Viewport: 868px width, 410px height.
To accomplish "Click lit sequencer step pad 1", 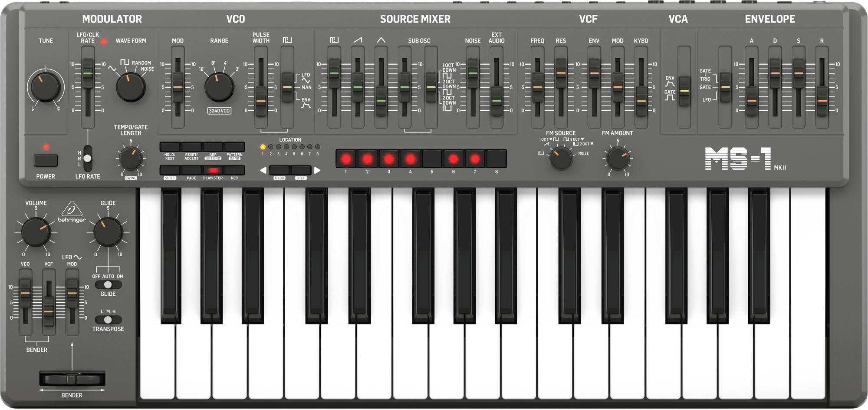I will tap(346, 159).
